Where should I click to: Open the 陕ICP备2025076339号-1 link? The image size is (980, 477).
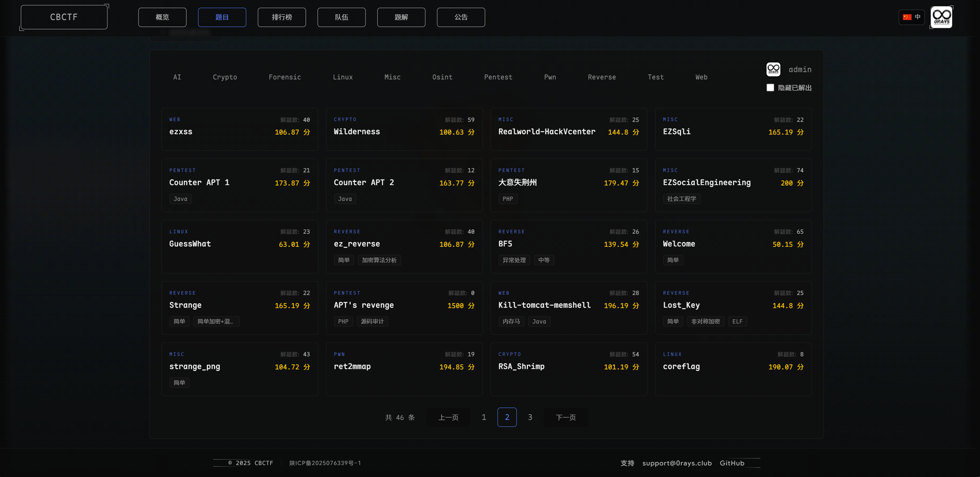pyautogui.click(x=325, y=463)
